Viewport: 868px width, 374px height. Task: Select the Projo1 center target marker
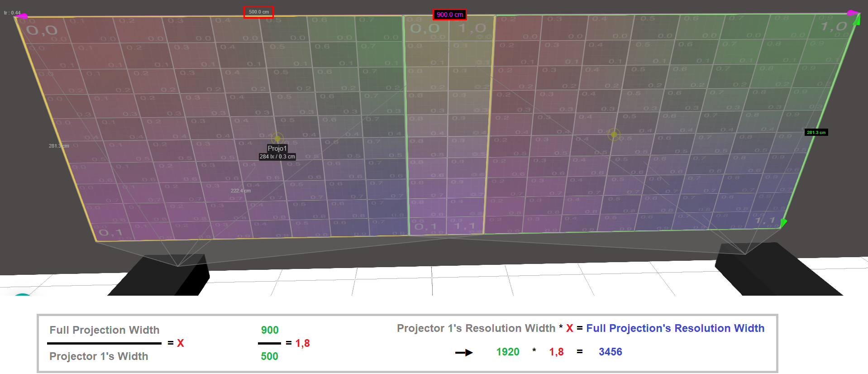pyautogui.click(x=277, y=138)
